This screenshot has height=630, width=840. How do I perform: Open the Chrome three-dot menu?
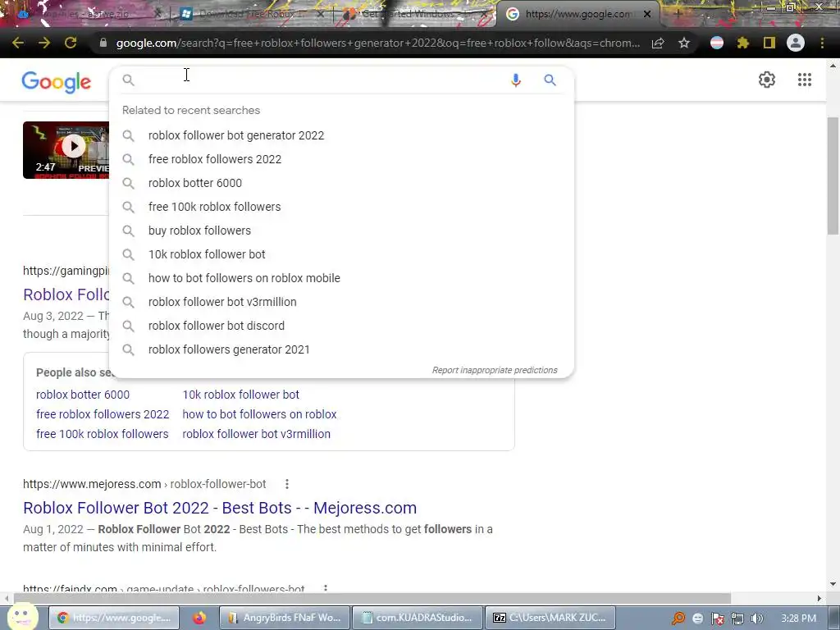(822, 43)
